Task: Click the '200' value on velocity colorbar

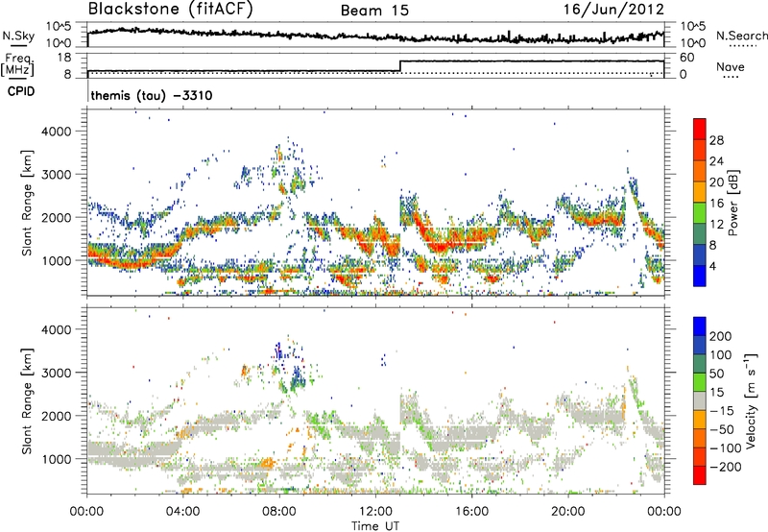Action: (x=721, y=336)
